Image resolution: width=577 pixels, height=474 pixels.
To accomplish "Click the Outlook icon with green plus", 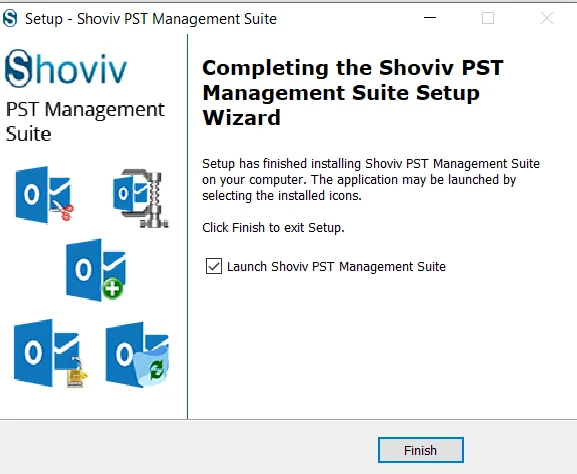I will click(x=96, y=270).
